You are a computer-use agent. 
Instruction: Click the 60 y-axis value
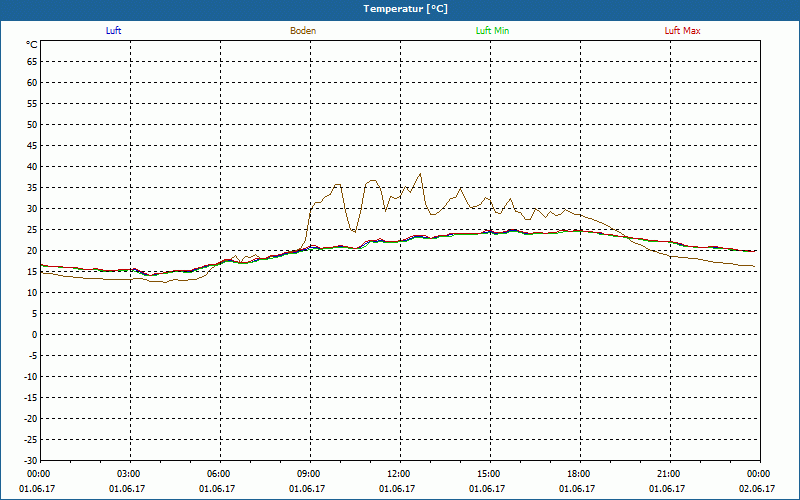[x=32, y=83]
